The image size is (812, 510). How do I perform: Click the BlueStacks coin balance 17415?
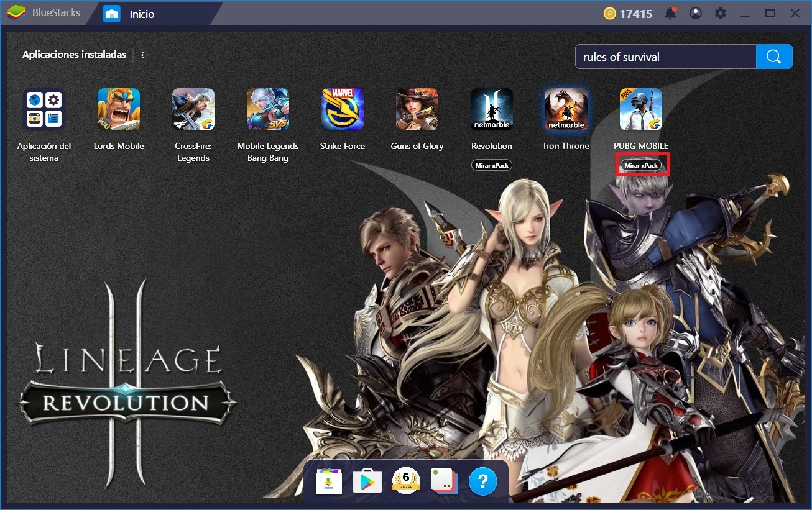[x=628, y=14]
